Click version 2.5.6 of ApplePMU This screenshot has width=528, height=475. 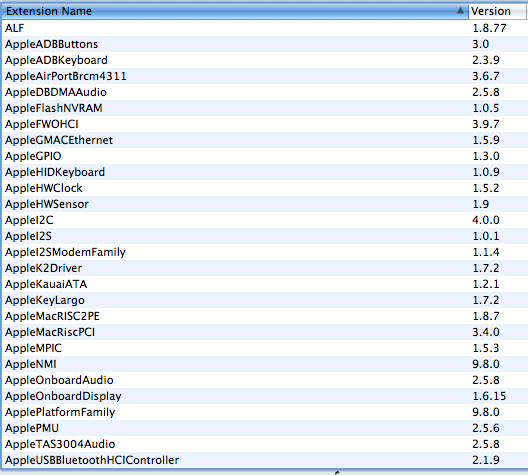click(486, 428)
